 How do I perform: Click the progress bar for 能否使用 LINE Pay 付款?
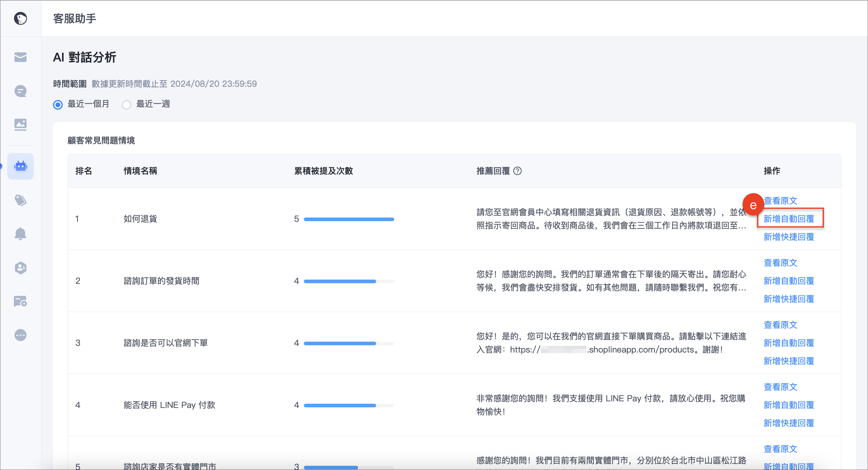pyautogui.click(x=349, y=405)
